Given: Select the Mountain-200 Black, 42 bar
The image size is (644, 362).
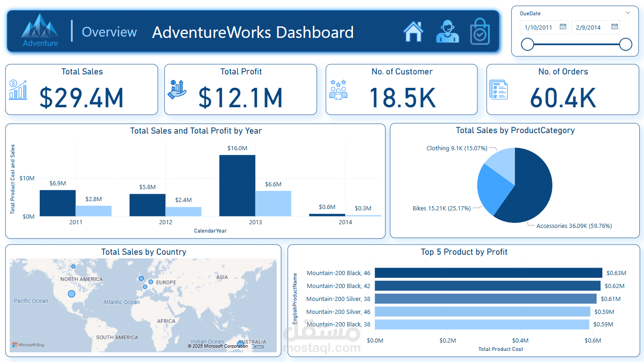Looking at the screenshot, I should (x=488, y=286).
